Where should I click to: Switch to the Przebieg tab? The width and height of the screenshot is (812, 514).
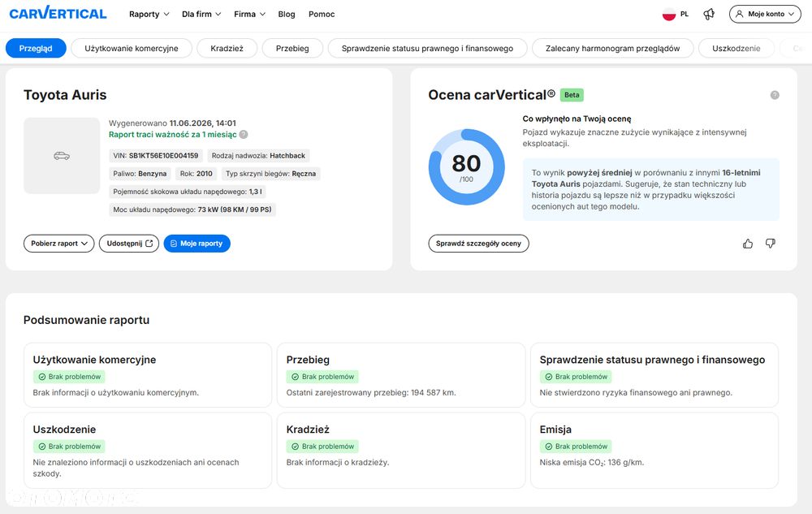click(x=292, y=48)
